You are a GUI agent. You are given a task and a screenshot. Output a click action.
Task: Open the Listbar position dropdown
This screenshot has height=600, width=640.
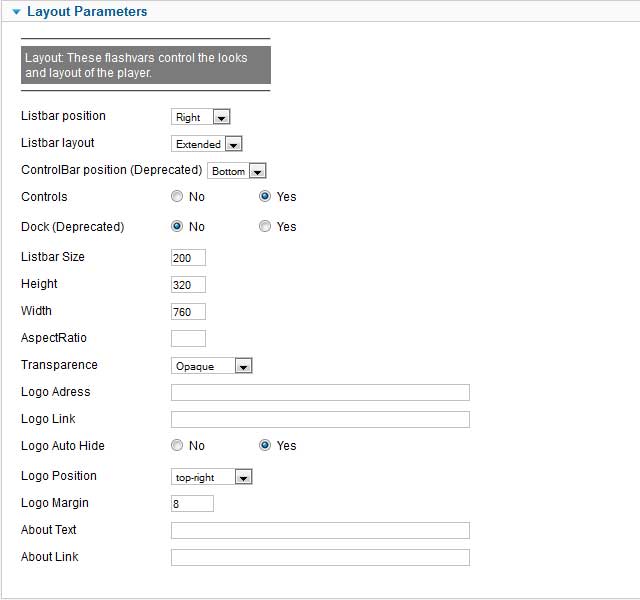(x=201, y=117)
